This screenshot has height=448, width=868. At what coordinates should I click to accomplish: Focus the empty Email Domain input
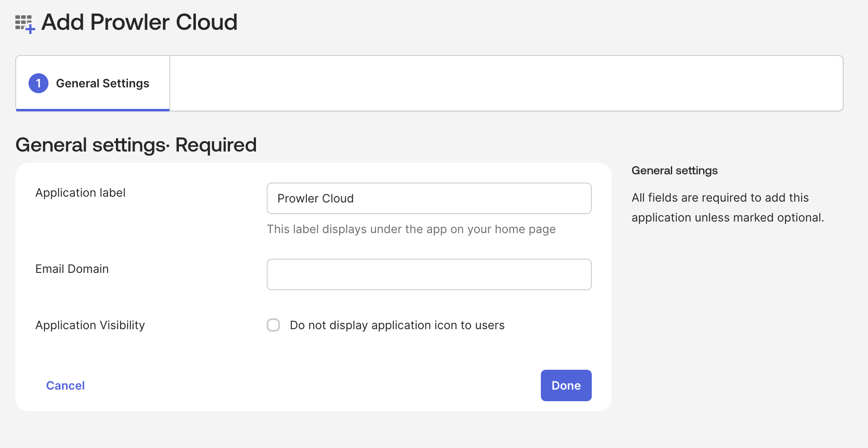(429, 275)
